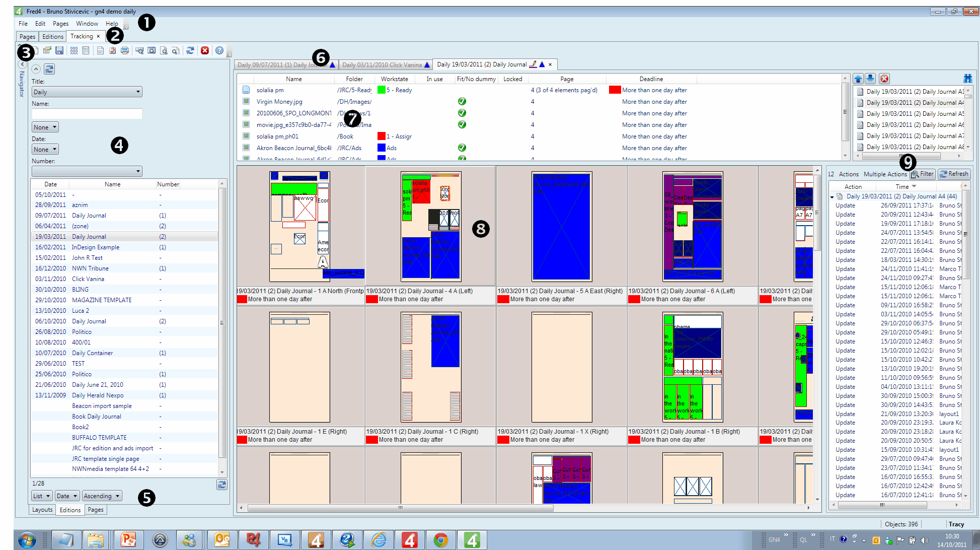The height and width of the screenshot is (550, 980).
Task: Click the blue move-up arrow button
Action: [858, 79]
